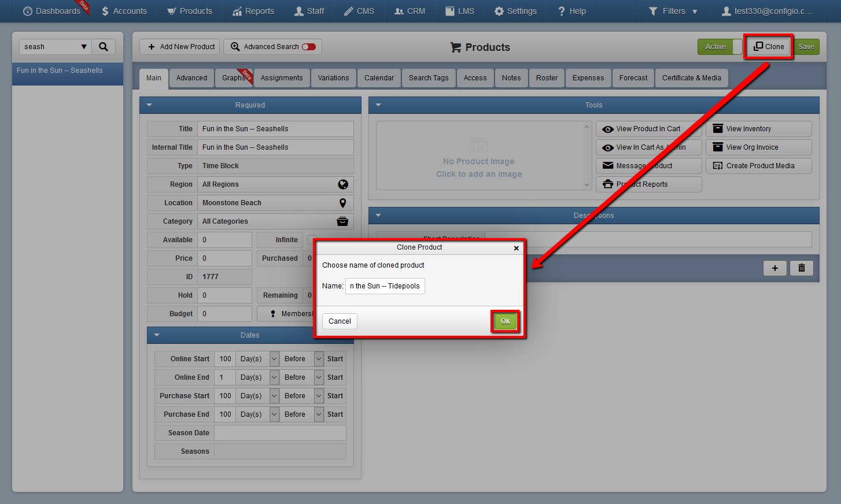Open the Filters dropdown in top bar
This screenshot has height=504, width=841.
[673, 11]
